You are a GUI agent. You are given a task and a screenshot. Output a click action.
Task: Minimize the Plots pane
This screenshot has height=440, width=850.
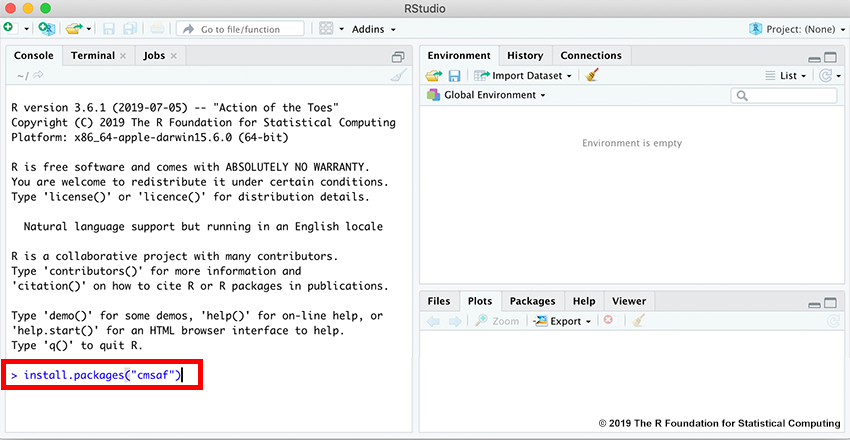814,304
